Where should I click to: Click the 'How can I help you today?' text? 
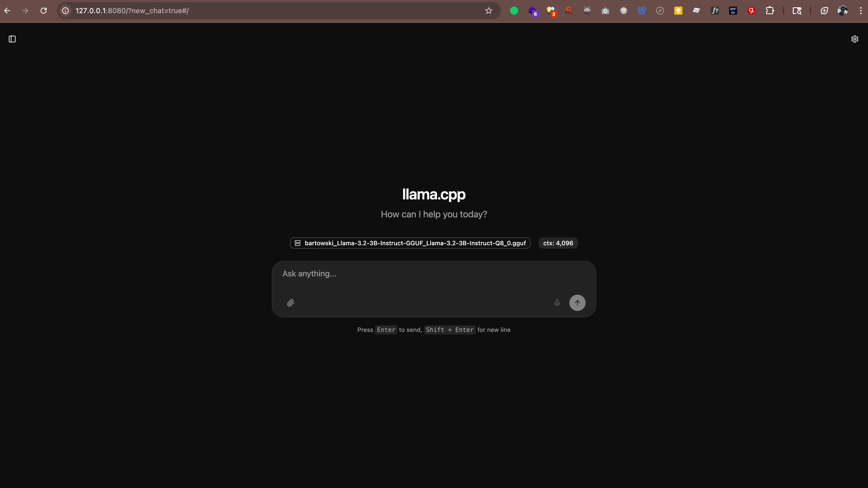(x=434, y=214)
